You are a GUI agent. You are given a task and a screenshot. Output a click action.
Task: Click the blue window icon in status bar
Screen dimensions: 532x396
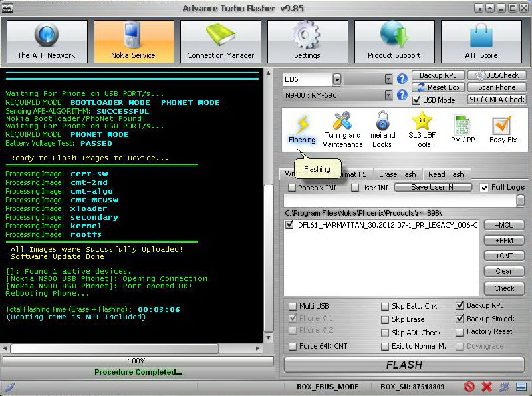pyautogui.click(x=521, y=387)
